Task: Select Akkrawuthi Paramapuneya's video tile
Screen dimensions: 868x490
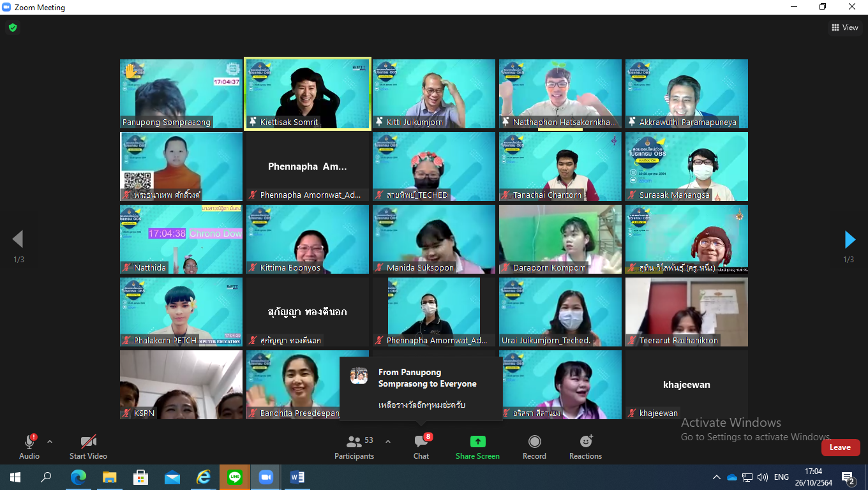Action: point(687,94)
